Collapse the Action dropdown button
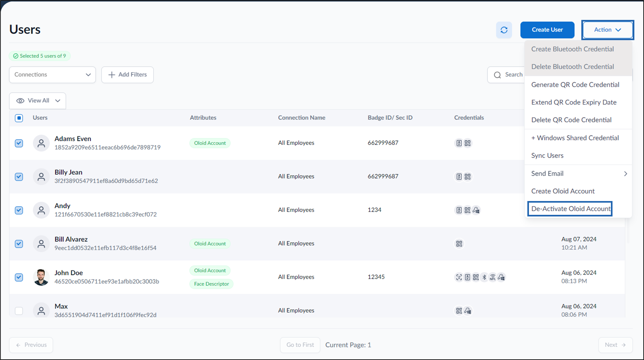Screen dimensions: 644x360 pyautogui.click(x=607, y=30)
